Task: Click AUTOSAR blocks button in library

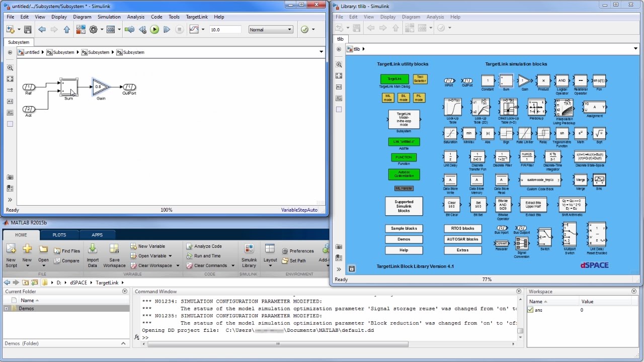Action: coord(463,239)
